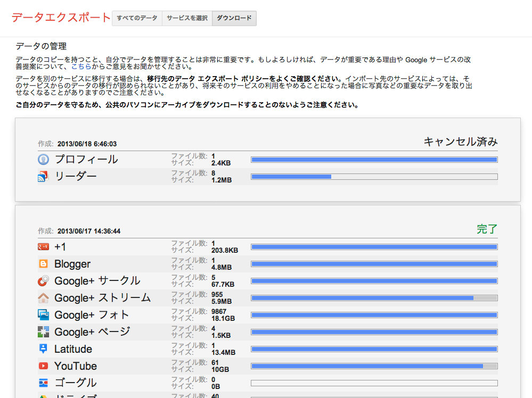
Task: Select the ダウンロード tab
Action: 234,18
